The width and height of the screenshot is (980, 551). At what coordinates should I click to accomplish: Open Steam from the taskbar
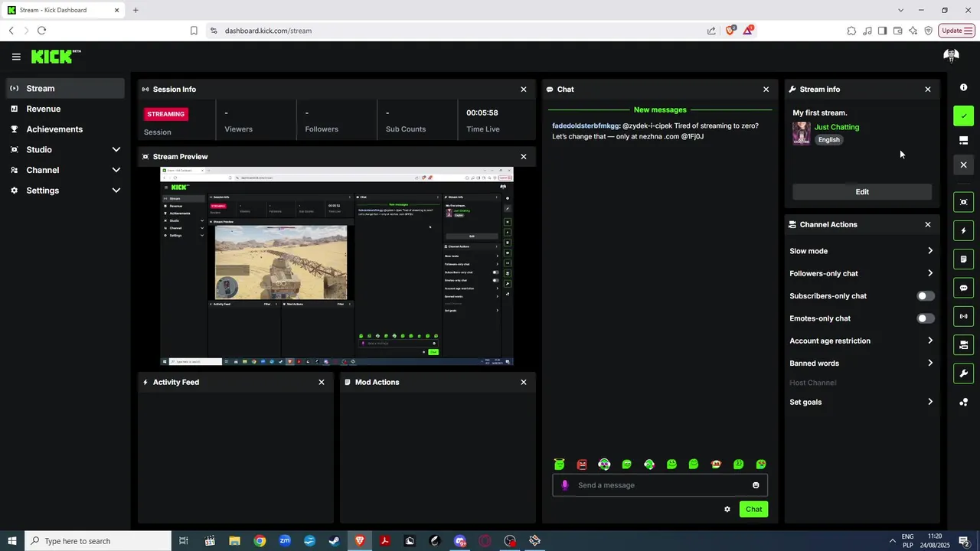point(335,541)
